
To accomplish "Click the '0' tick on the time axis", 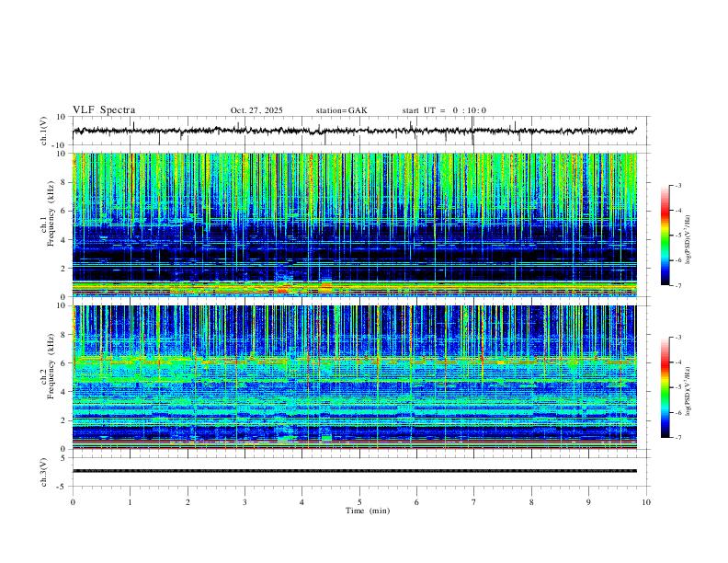I will (73, 502).
